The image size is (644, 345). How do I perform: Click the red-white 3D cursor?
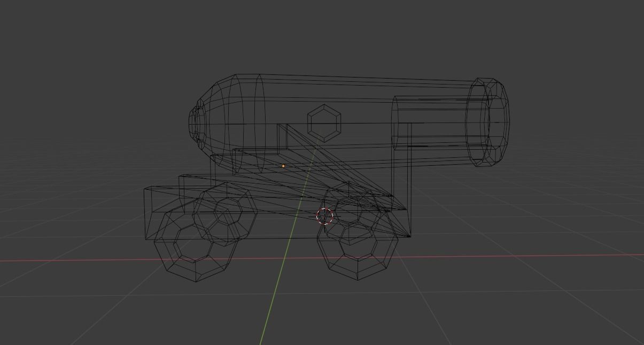click(x=325, y=217)
